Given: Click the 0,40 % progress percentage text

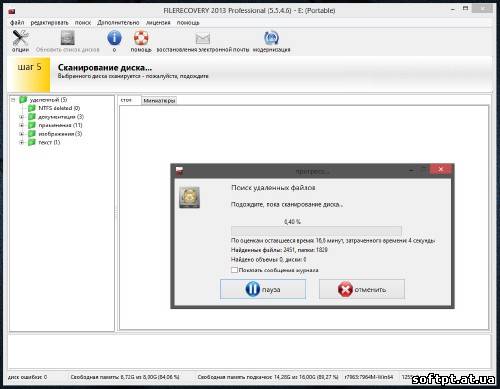Looking at the screenshot, I should 292,222.
